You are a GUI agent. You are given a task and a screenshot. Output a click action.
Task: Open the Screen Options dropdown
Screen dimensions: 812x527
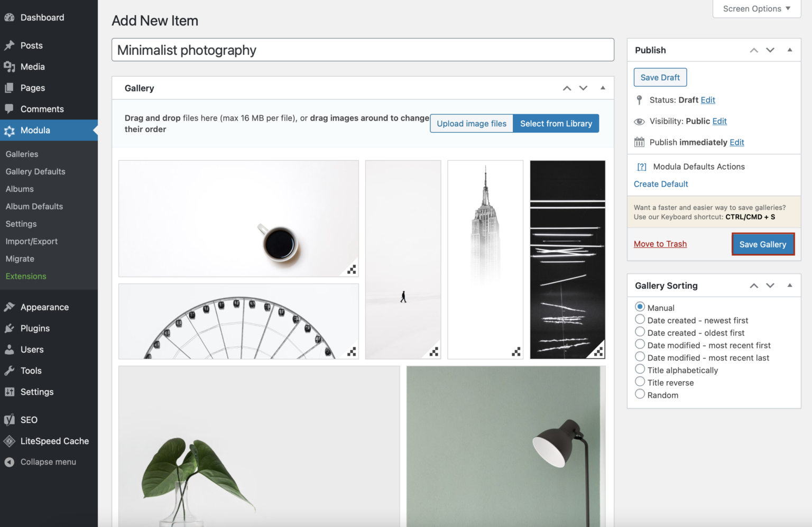click(x=756, y=9)
